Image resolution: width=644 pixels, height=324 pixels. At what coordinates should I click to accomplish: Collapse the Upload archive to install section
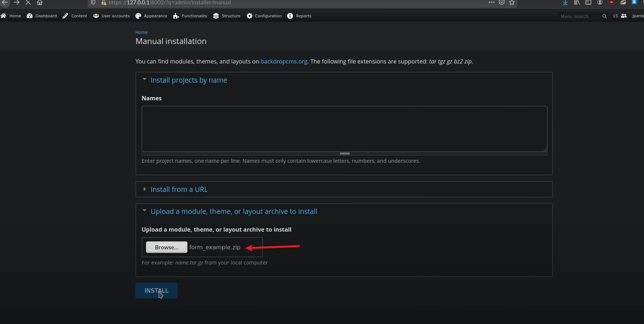coord(234,211)
